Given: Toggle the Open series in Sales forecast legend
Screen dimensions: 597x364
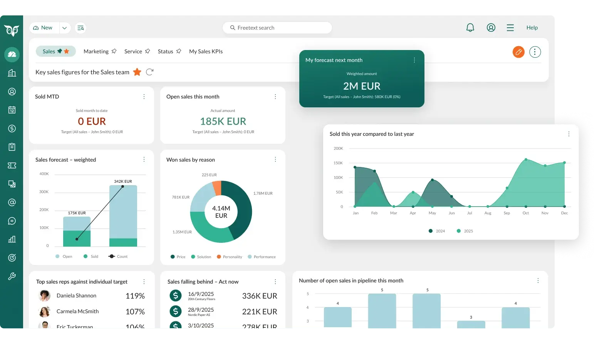Looking at the screenshot, I should click(64, 256).
